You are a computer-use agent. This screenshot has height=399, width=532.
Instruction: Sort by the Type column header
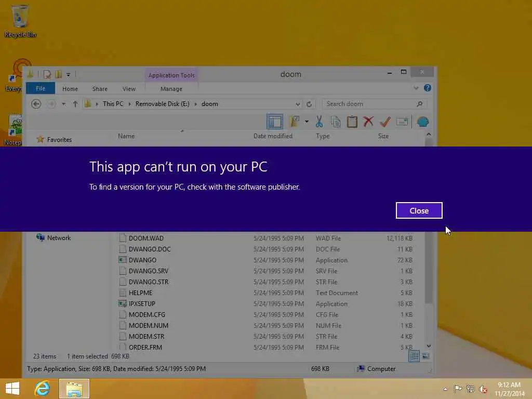point(322,136)
